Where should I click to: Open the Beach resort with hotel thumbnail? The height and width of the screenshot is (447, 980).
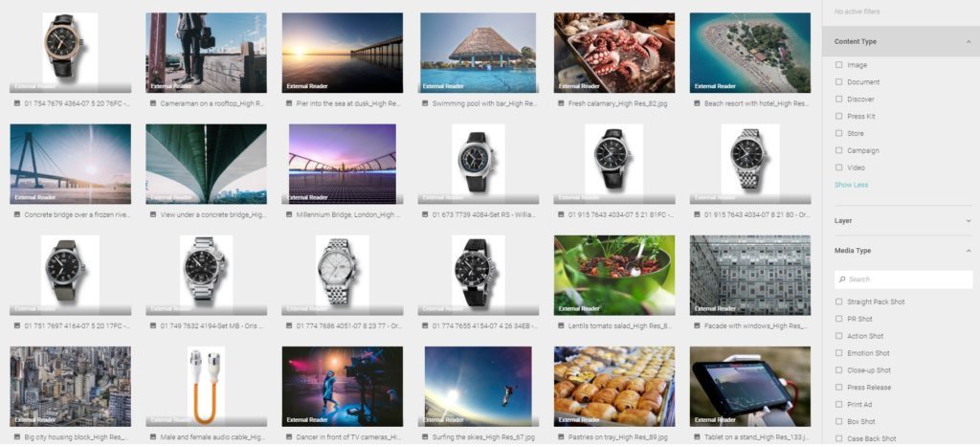pos(750,53)
